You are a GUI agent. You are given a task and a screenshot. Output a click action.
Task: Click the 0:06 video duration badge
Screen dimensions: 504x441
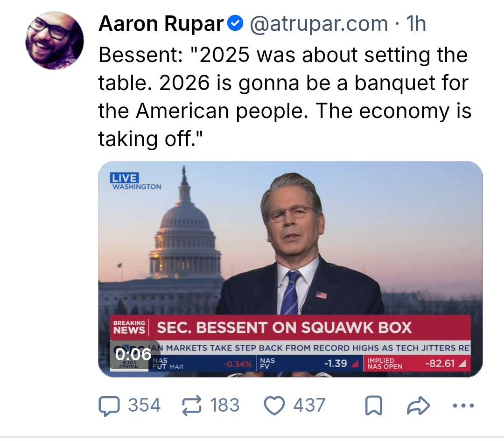[133, 354]
